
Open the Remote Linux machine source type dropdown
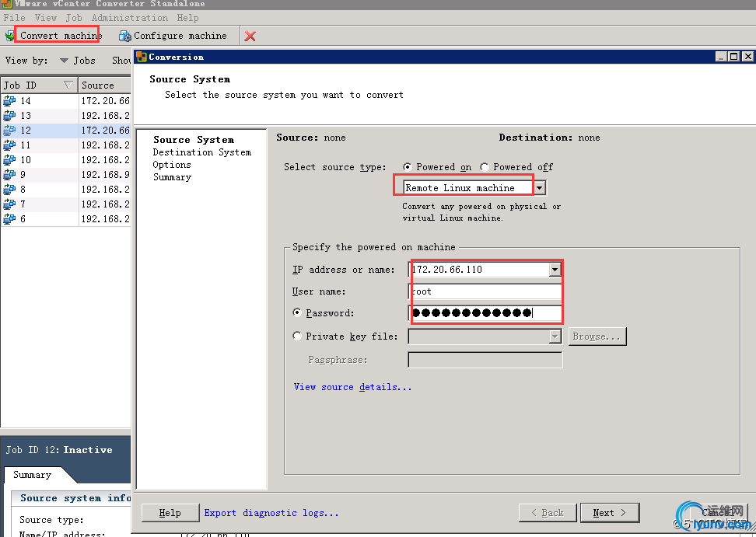tap(540, 187)
